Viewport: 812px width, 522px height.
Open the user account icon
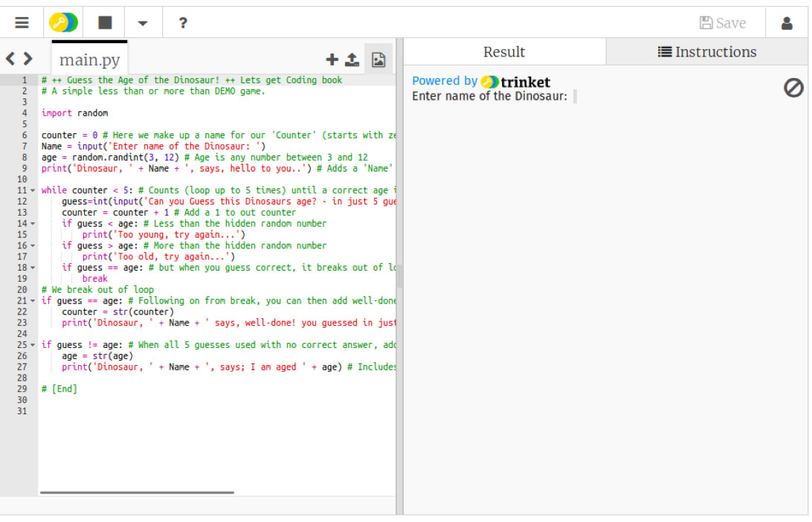tap(787, 23)
